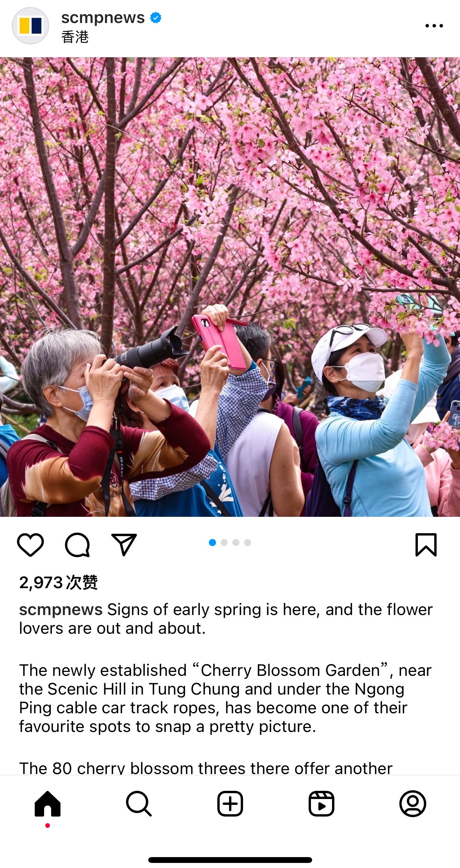Tap the scmpnews profile avatar

pyautogui.click(x=30, y=26)
